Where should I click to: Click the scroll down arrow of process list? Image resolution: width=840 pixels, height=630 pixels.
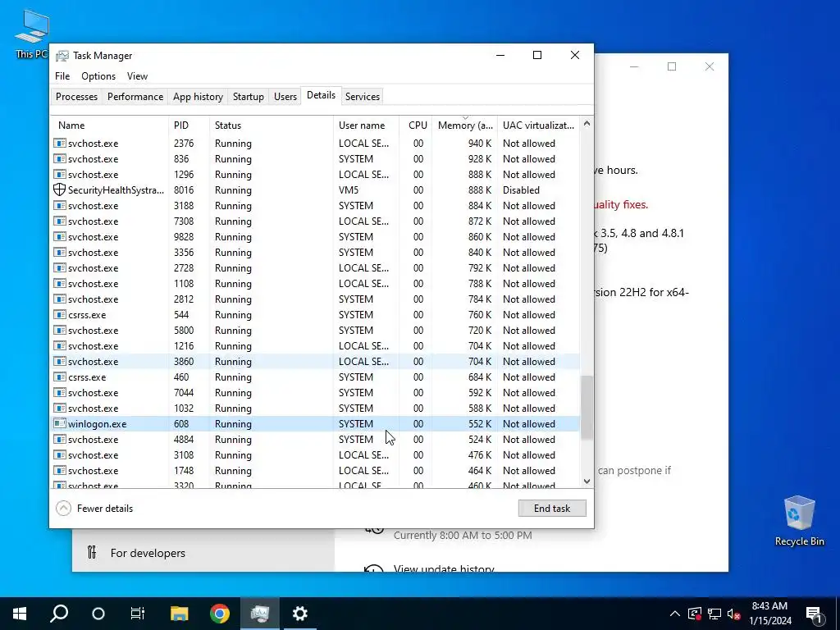[587, 481]
